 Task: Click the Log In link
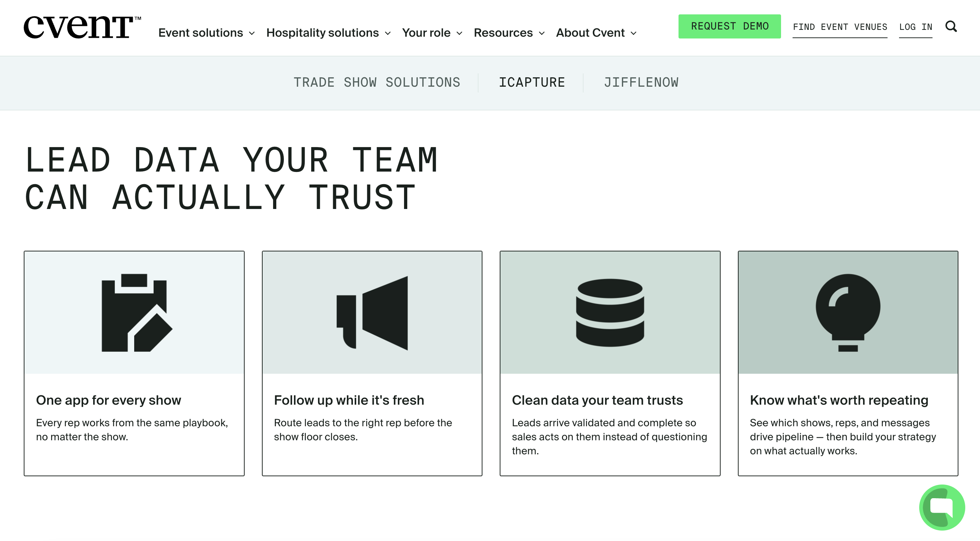915,27
